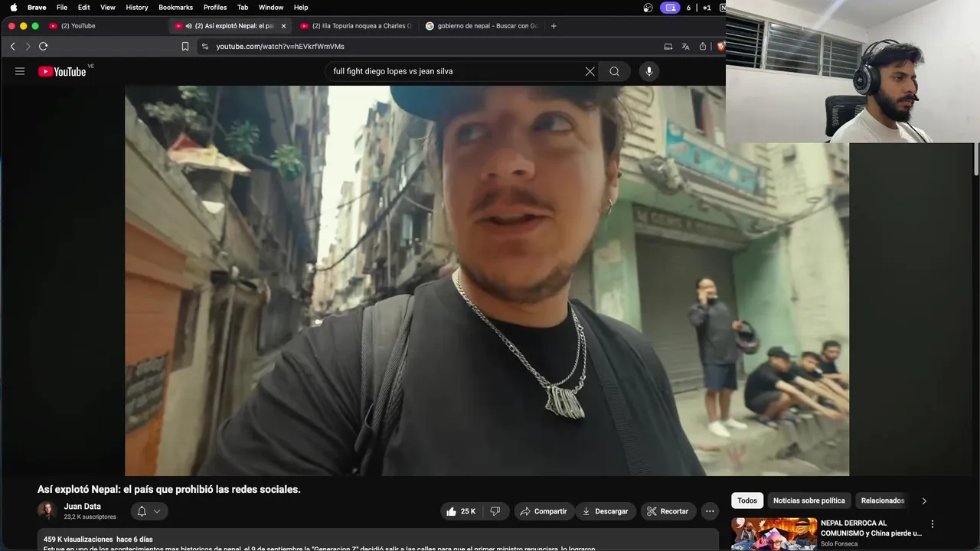Open Brave Shields lion icon

[x=720, y=47]
